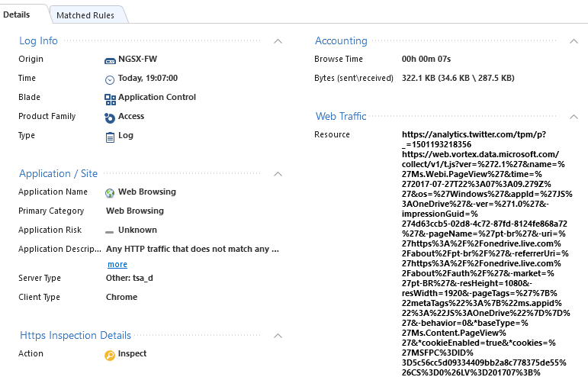Screen dimensions: 588x377
Task: Select the Browse Time value 00h 00m 07s
Action: pyautogui.click(x=426, y=59)
